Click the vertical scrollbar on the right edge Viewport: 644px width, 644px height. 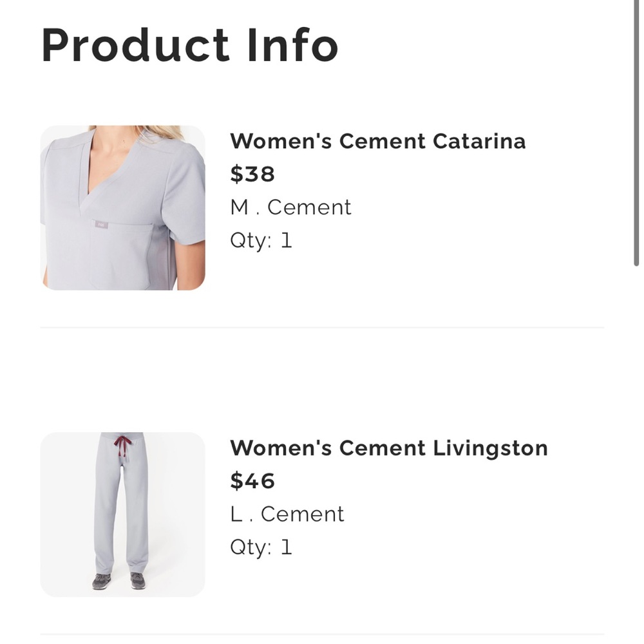tap(636, 133)
